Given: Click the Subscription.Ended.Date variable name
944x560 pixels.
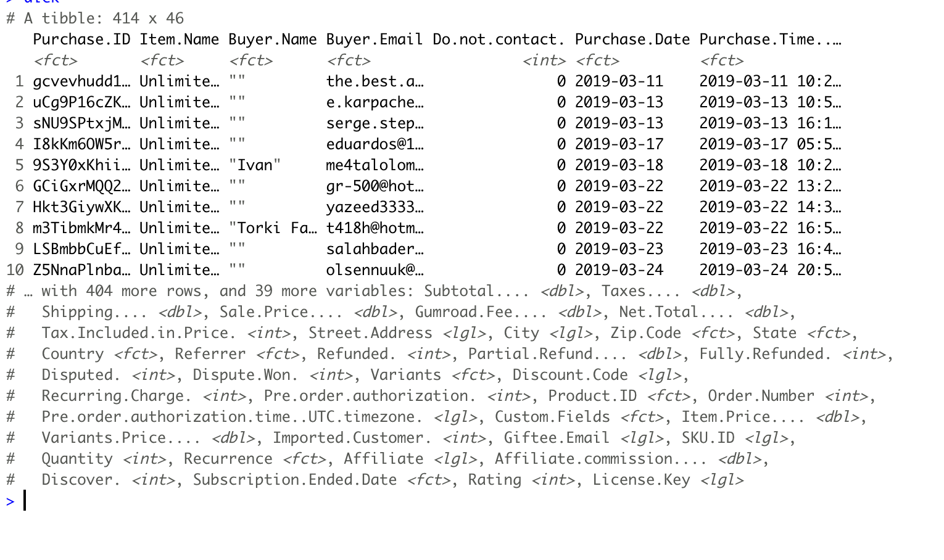Looking at the screenshot, I should 295,480.
